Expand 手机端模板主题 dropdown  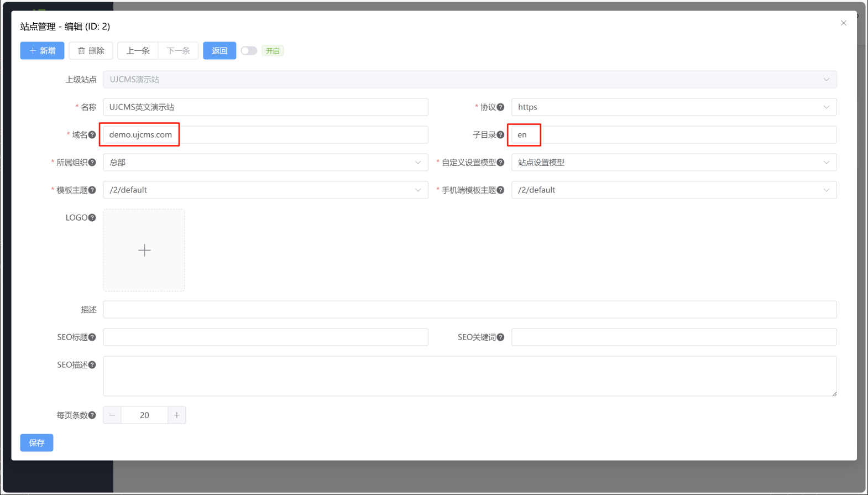(673, 190)
